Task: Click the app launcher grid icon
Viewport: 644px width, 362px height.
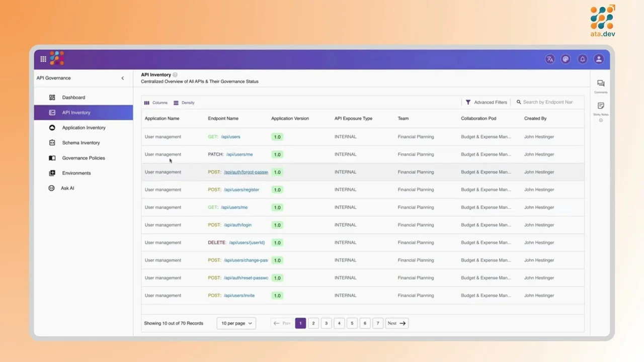Action: click(x=43, y=59)
